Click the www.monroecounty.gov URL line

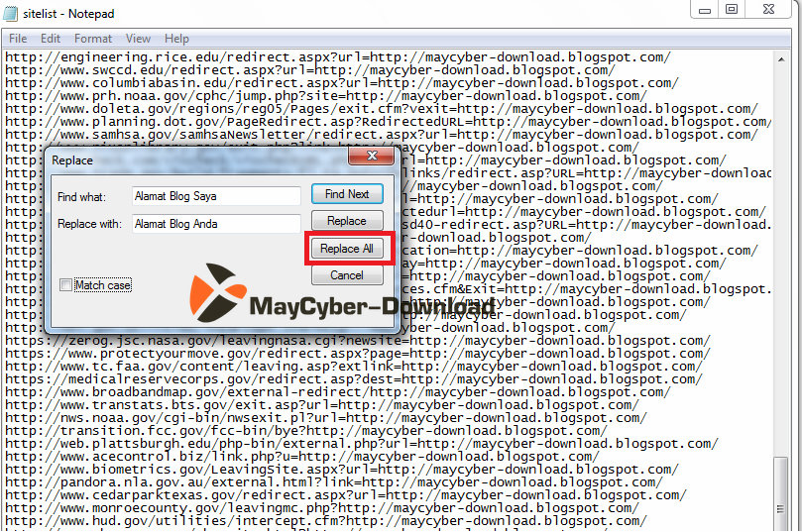(x=322, y=508)
